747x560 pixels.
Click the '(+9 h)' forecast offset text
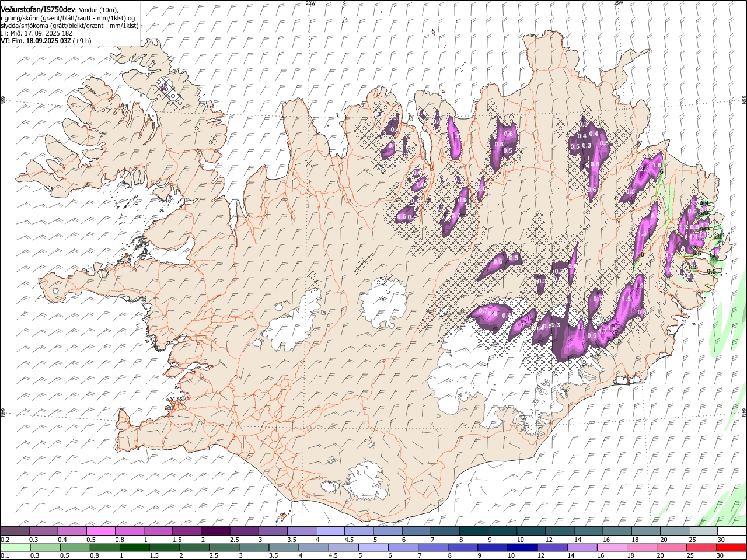[x=82, y=41]
